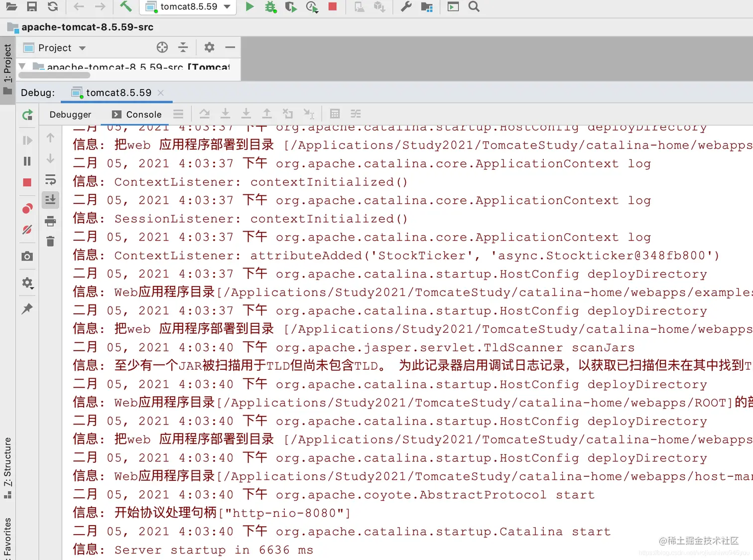
Task: Move up the stack trace with up arrow
Action: (x=50, y=138)
